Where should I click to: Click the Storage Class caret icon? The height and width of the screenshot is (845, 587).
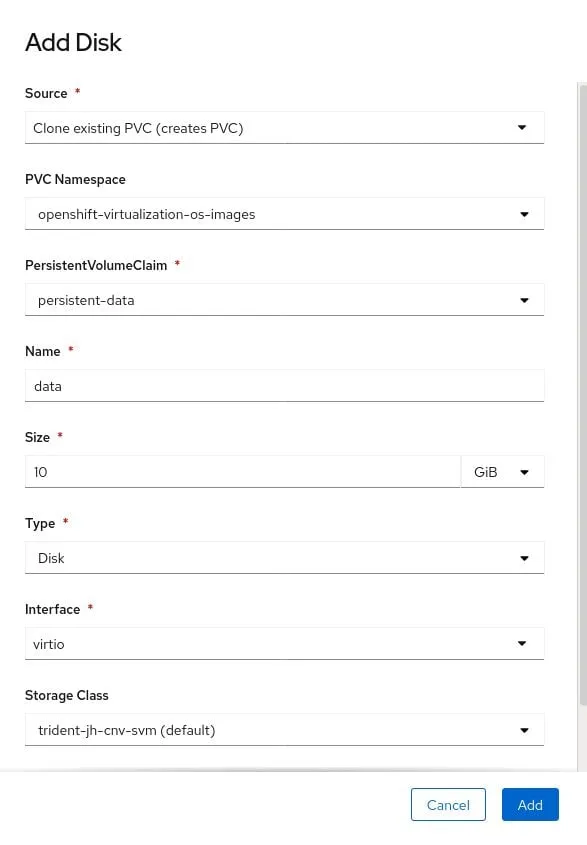524,730
